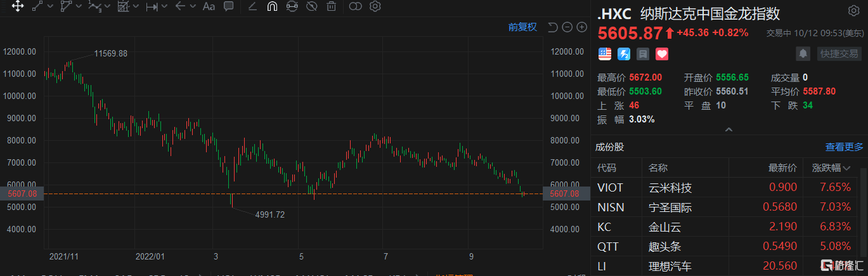
Task: Switch to the 成份股 constituents tab
Action: [609, 147]
